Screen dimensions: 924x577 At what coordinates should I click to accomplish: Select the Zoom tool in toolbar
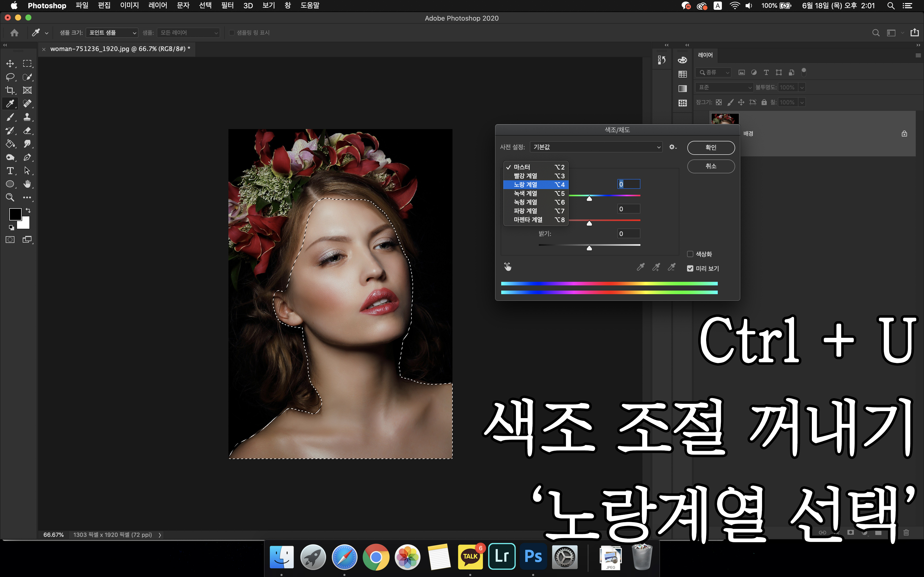(10, 197)
